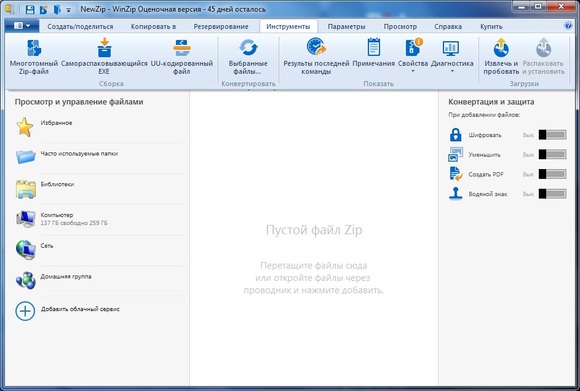Open the blue file menu dropdown
This screenshot has height=391, width=580.
pyautogui.click(x=22, y=26)
